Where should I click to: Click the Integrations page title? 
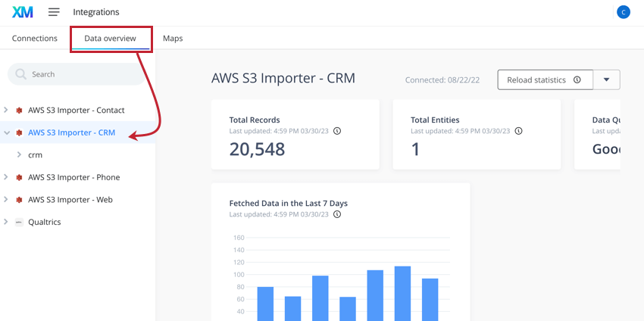tap(96, 12)
